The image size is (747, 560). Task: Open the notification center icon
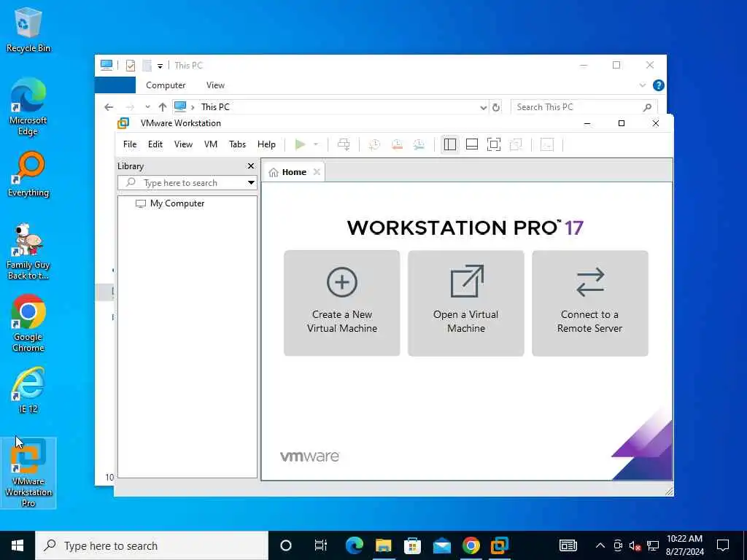(723, 545)
